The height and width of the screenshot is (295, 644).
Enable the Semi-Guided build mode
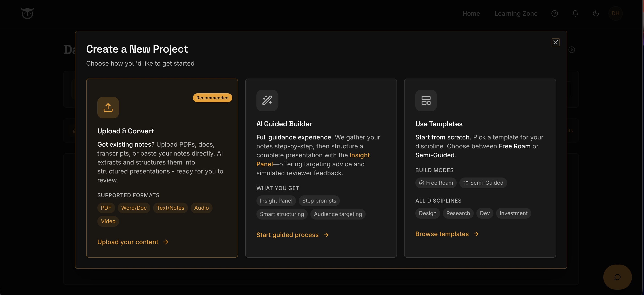tap(483, 183)
